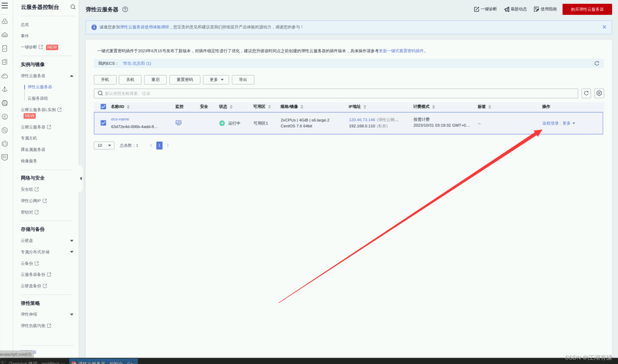Screen dimensions: 618x364
Task: Click the stacked documents icon in left strip
Action: (5, 62)
